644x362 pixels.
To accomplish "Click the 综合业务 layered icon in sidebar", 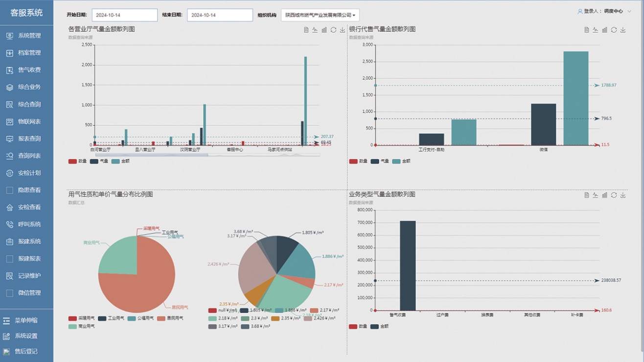I will (x=9, y=87).
